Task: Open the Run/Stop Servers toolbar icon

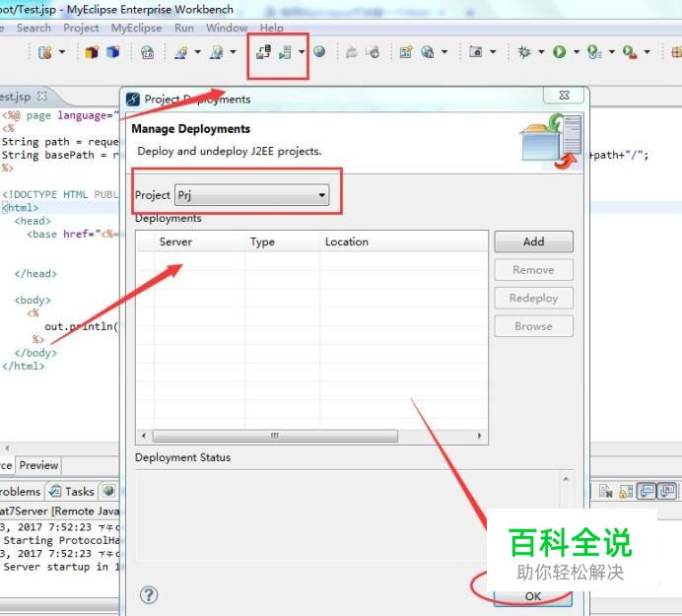Action: (x=285, y=52)
